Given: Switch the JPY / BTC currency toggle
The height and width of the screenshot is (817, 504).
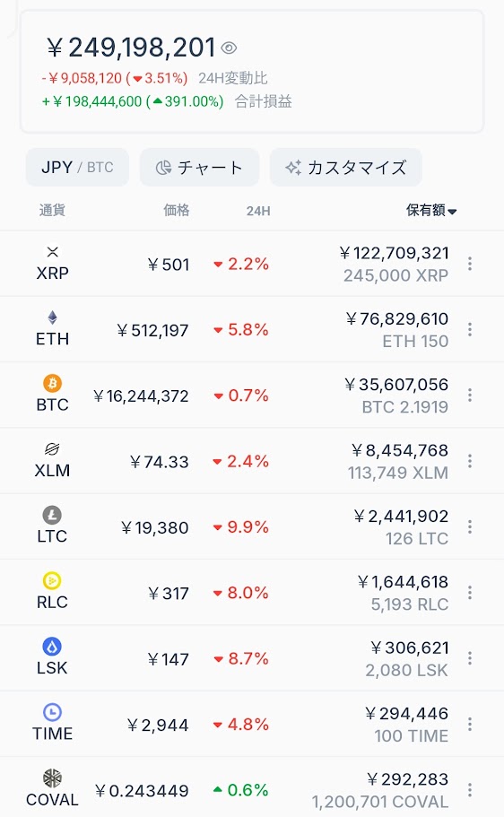Looking at the screenshot, I should (77, 167).
